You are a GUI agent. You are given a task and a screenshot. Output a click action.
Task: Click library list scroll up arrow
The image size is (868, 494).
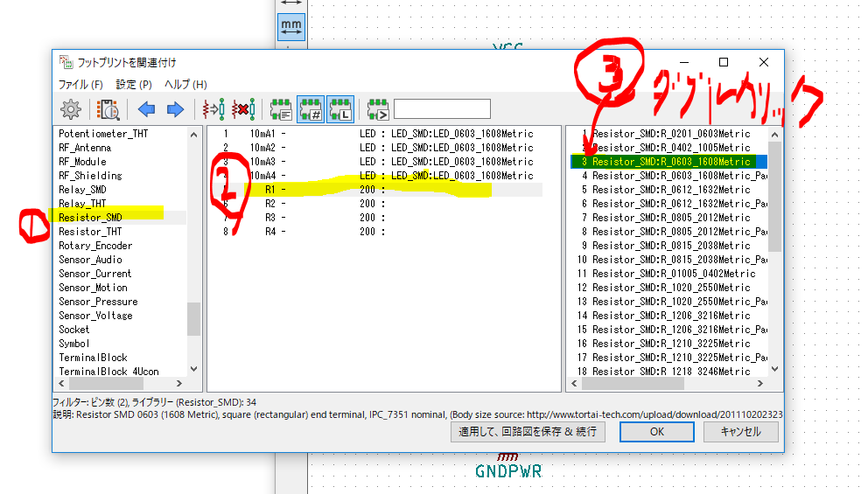click(x=193, y=135)
